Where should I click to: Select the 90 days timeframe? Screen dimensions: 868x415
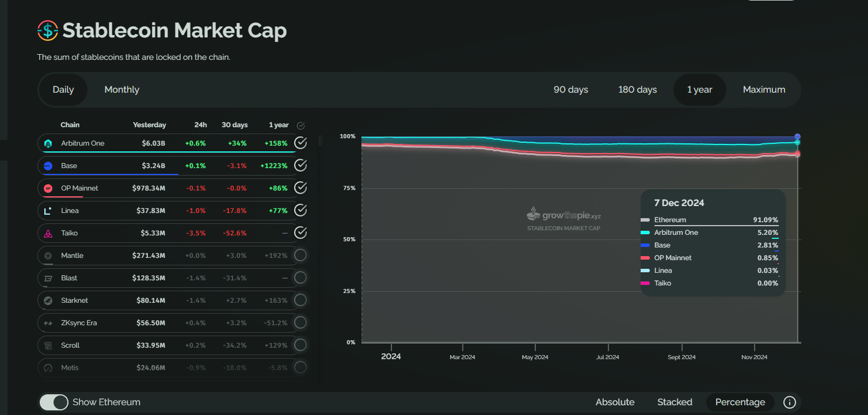570,90
